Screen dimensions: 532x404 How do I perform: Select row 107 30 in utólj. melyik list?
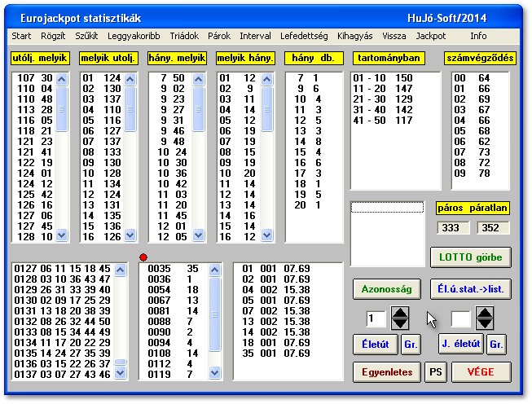pyautogui.click(x=35, y=78)
